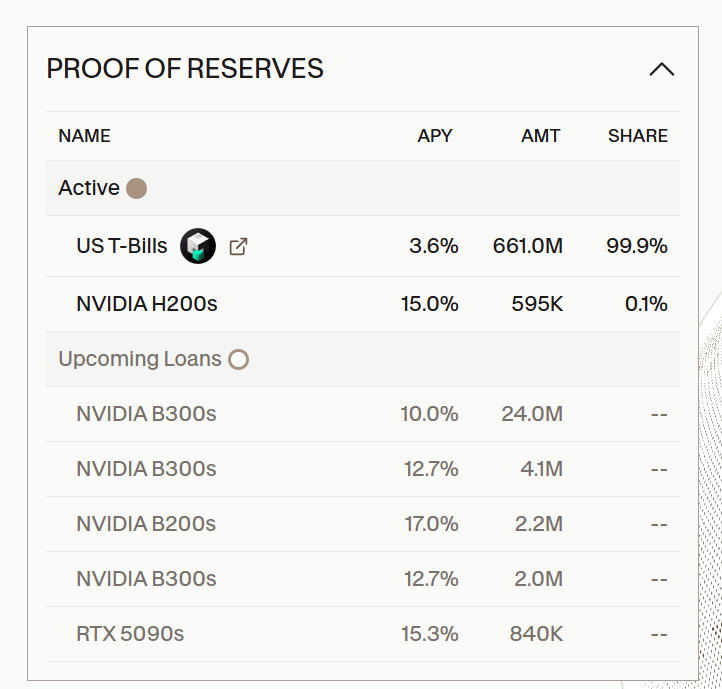Select NVIDIA B300s loan with 4.1M amount
The height and width of the screenshot is (689, 722).
[146, 469]
